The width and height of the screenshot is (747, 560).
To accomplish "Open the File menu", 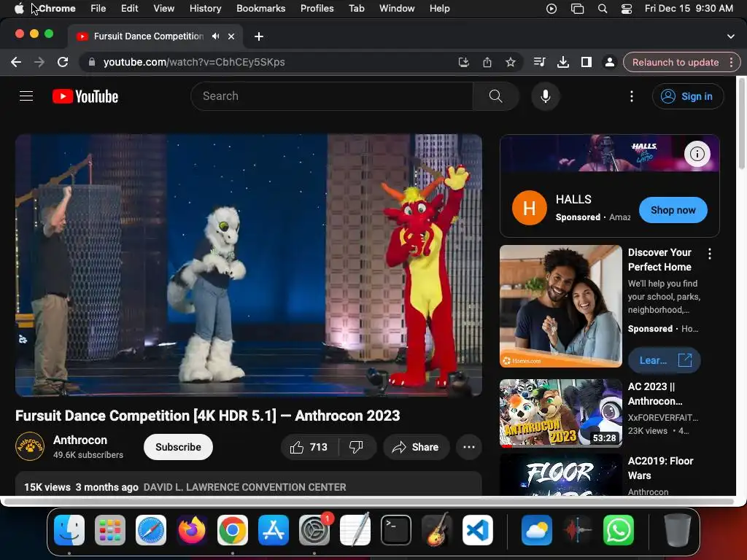I will pos(98,9).
